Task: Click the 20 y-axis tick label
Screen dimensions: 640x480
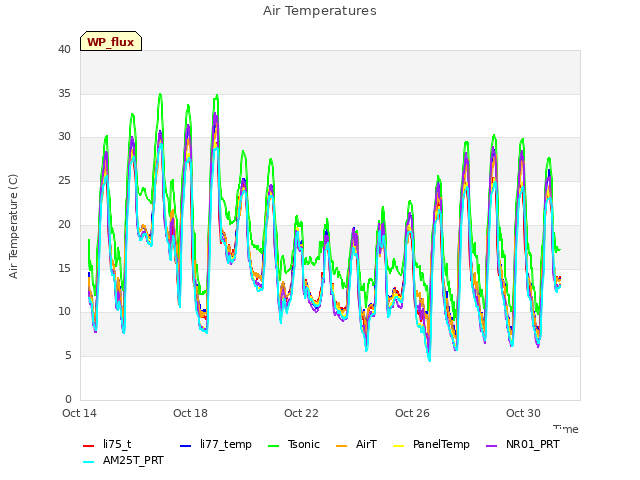Action: 64,224
